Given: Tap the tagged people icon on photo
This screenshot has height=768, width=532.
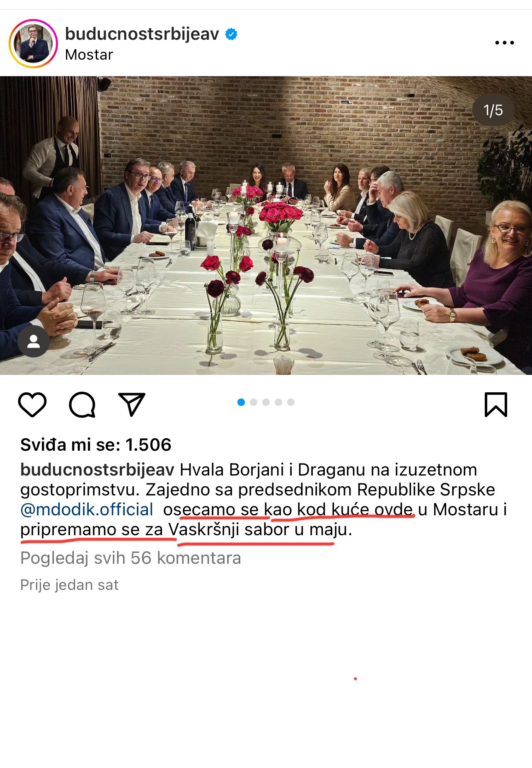Looking at the screenshot, I should click(x=34, y=341).
